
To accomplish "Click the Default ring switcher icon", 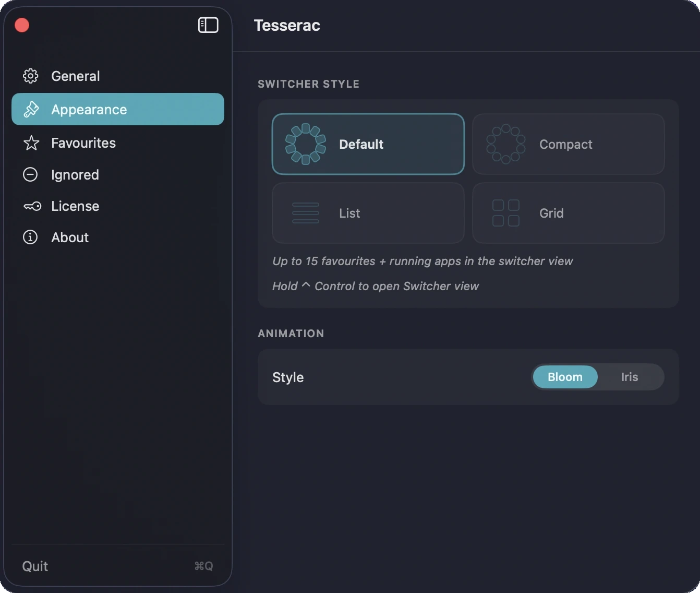I will 306,144.
